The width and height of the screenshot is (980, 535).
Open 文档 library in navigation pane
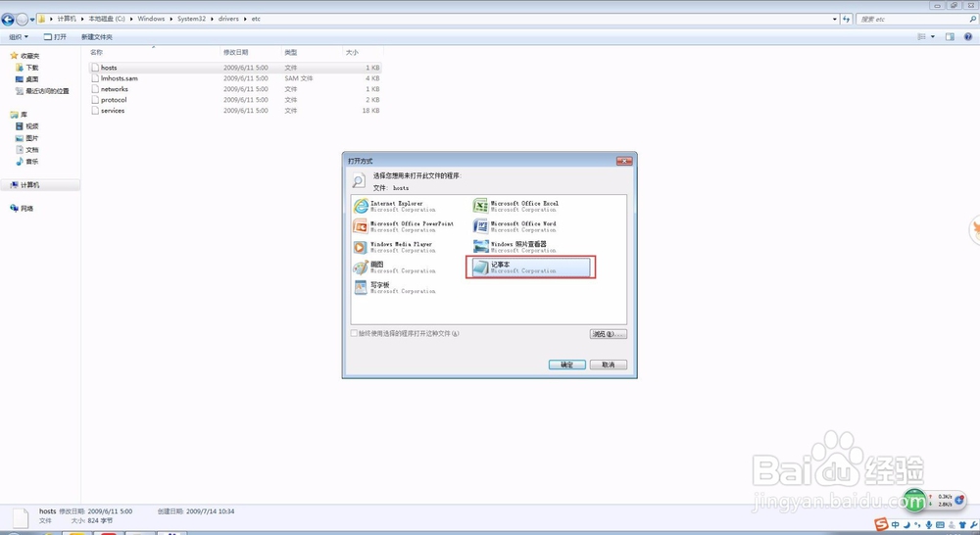click(x=27, y=150)
